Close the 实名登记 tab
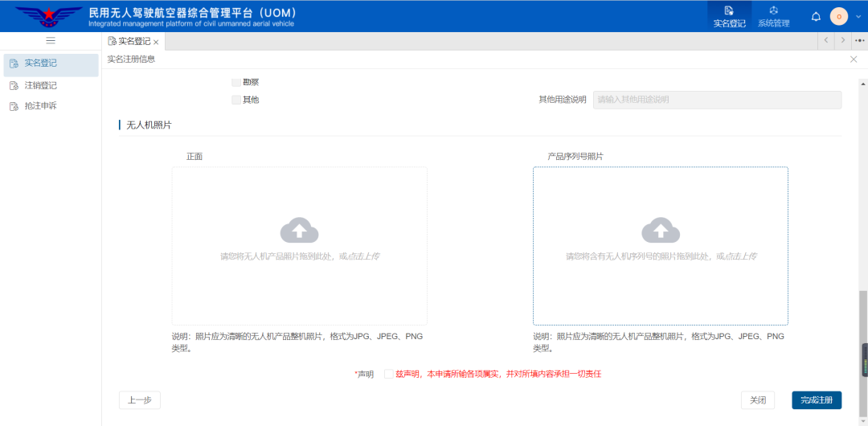868x426 pixels. 156,42
